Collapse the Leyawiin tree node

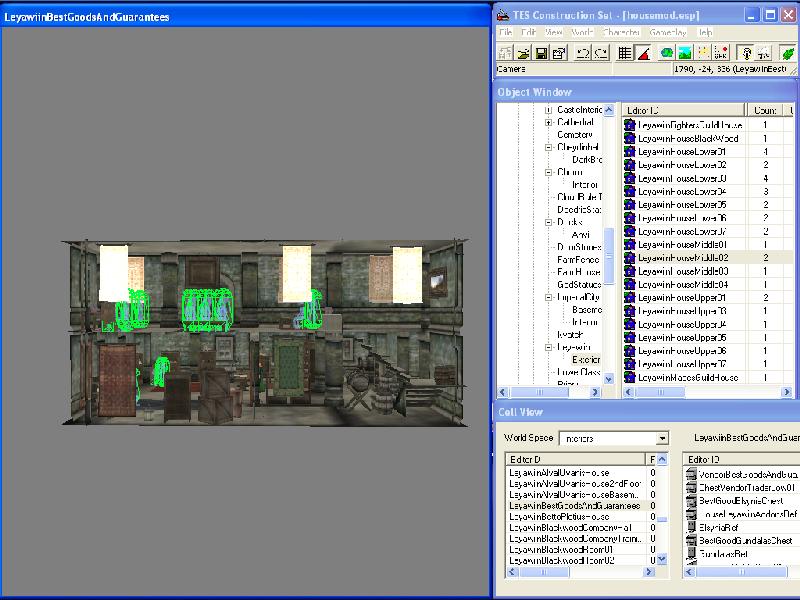click(x=548, y=347)
